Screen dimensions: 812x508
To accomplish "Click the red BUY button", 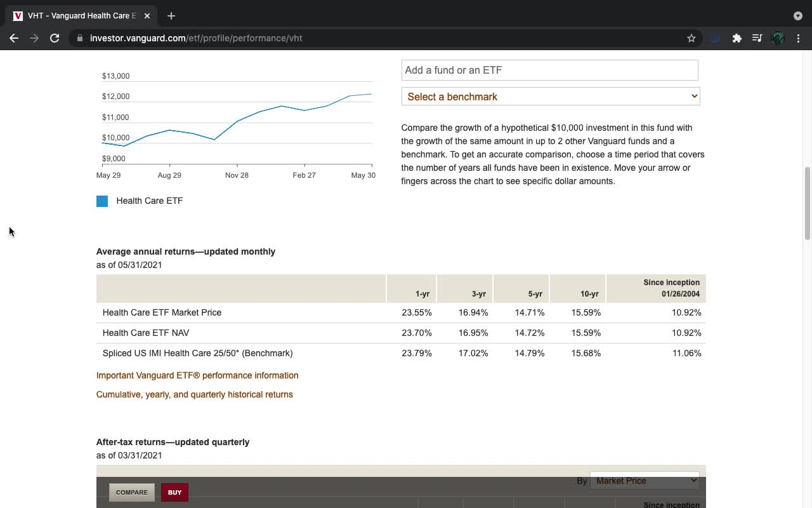I will click(x=174, y=492).
